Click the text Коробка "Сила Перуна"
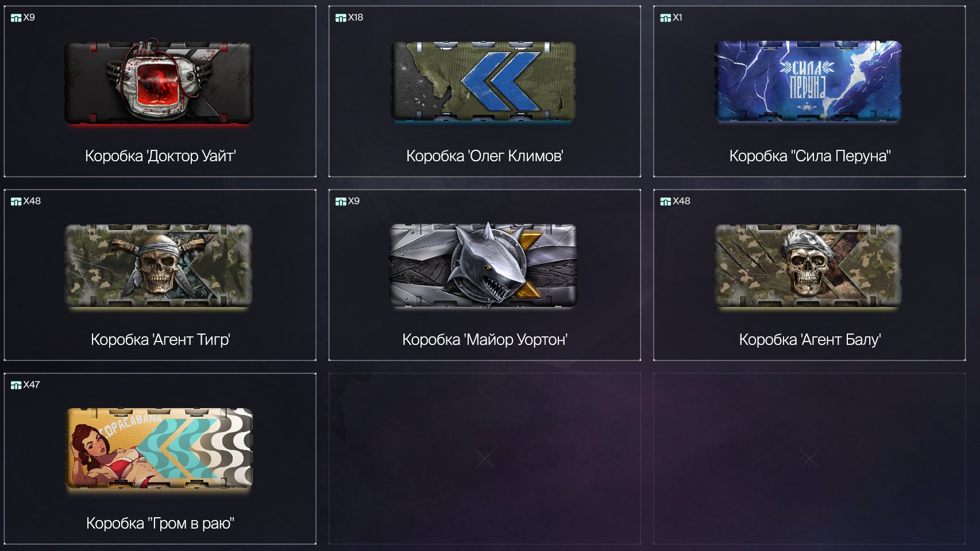The image size is (980, 551). (x=810, y=156)
